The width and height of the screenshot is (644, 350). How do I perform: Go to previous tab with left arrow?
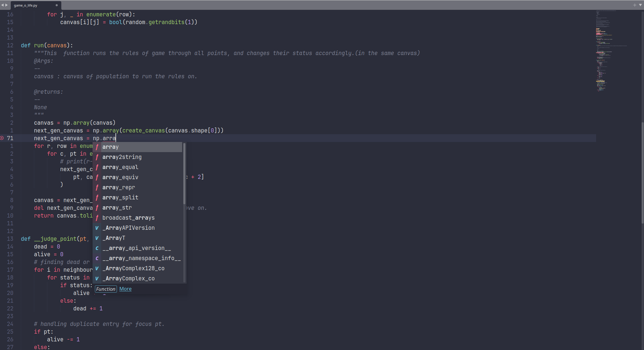[2, 5]
